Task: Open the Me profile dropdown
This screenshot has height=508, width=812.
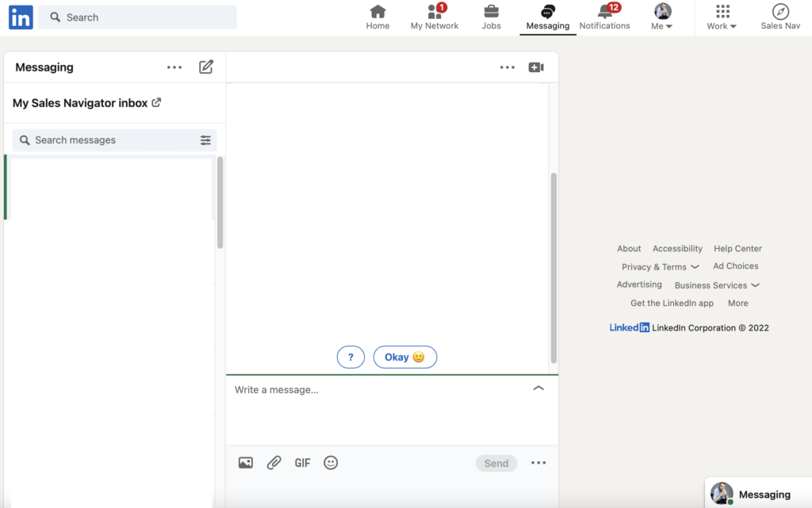Action: point(662,17)
